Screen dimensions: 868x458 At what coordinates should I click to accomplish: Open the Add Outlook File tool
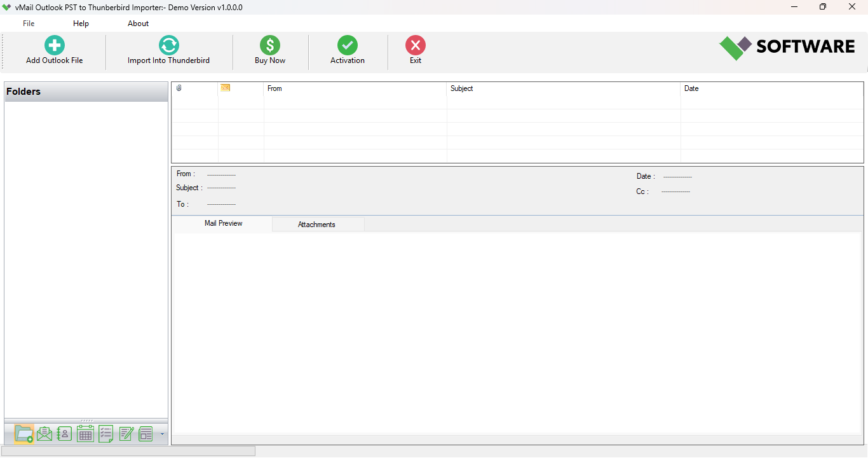pos(54,50)
